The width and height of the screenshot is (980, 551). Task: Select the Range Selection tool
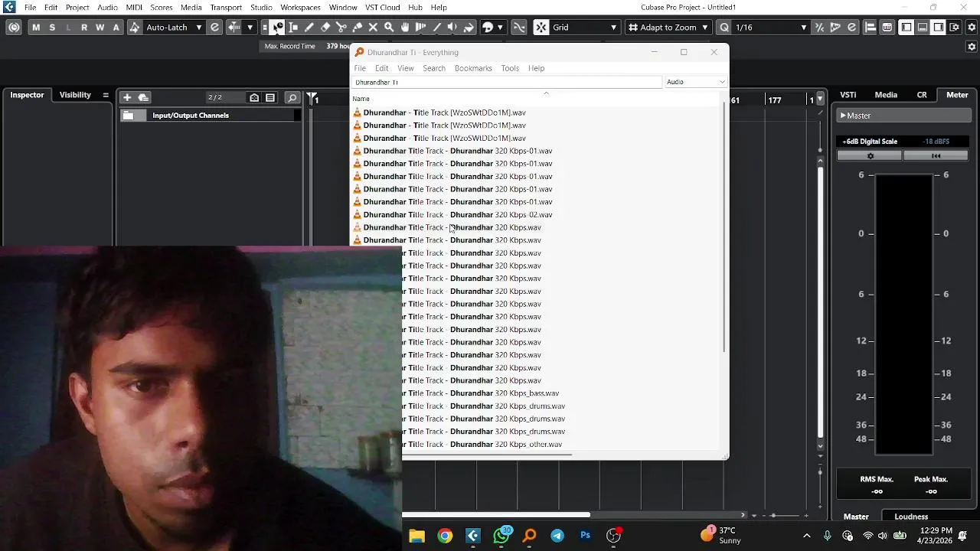point(293,27)
